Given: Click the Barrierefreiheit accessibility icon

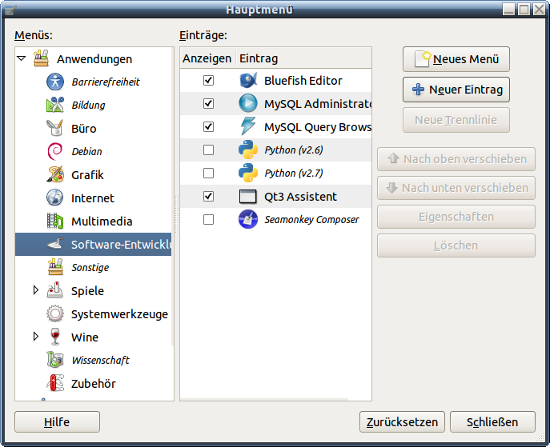Looking at the screenshot, I should click(x=55, y=82).
